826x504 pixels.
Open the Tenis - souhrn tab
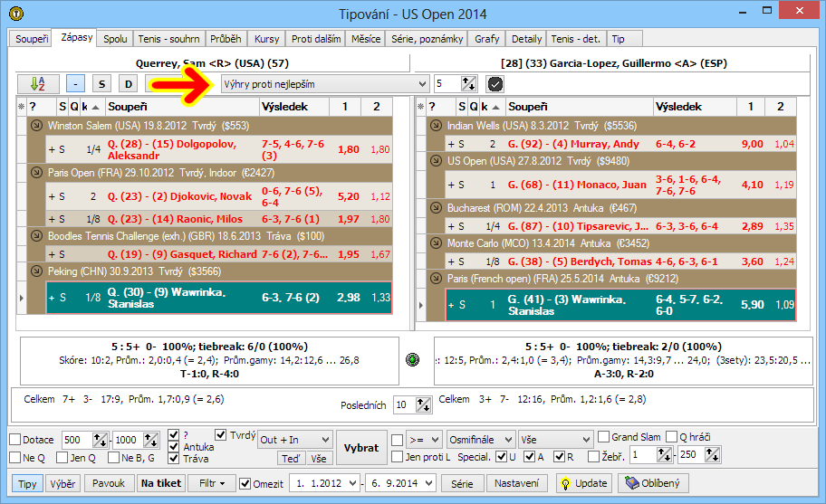pos(168,39)
